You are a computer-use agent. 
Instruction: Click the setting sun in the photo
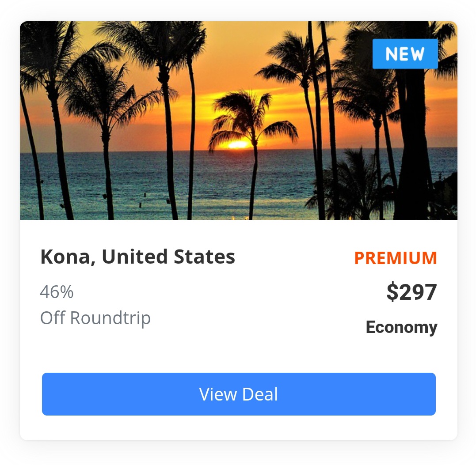(238, 145)
